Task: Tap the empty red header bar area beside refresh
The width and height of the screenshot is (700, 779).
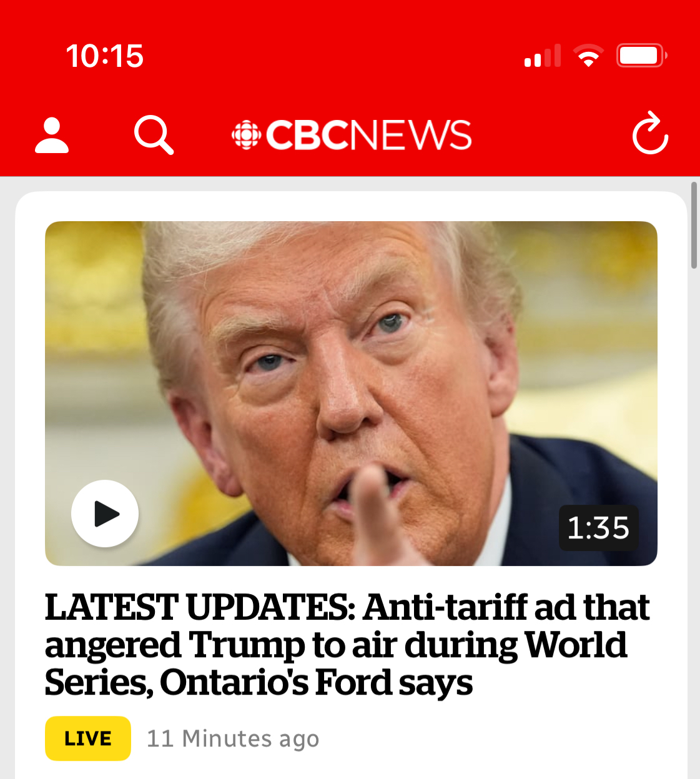Action: 550,135
